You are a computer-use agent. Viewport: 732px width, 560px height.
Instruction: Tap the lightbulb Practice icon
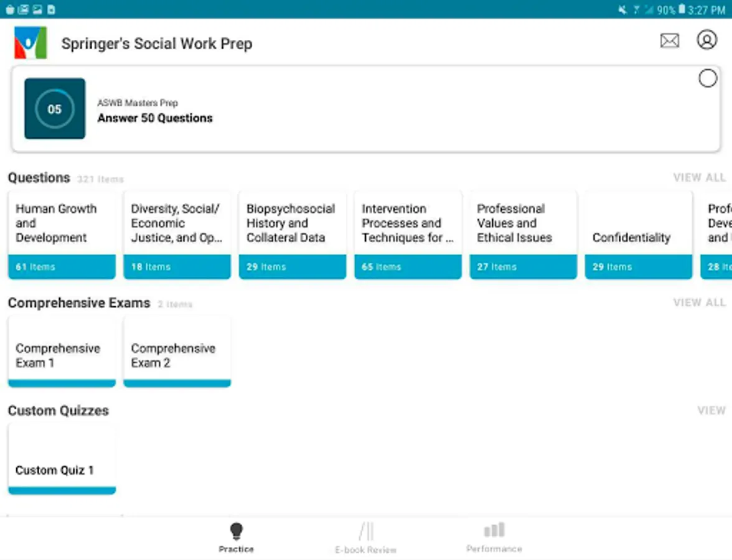click(237, 531)
